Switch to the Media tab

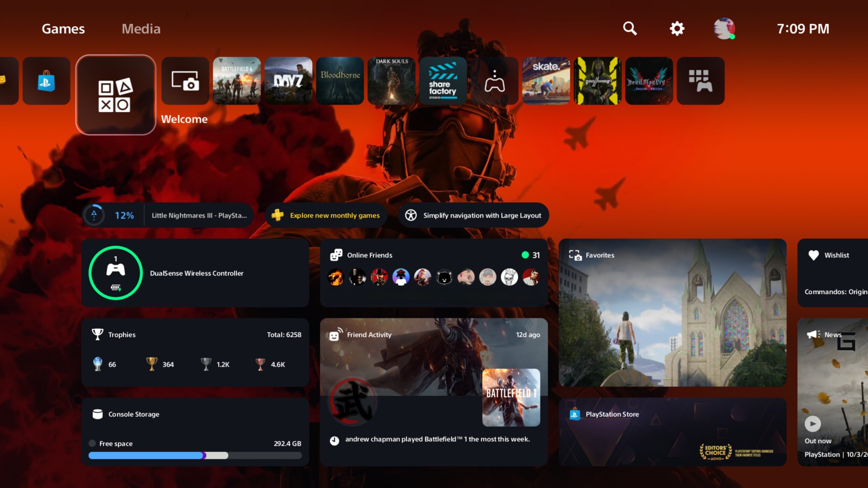click(141, 28)
